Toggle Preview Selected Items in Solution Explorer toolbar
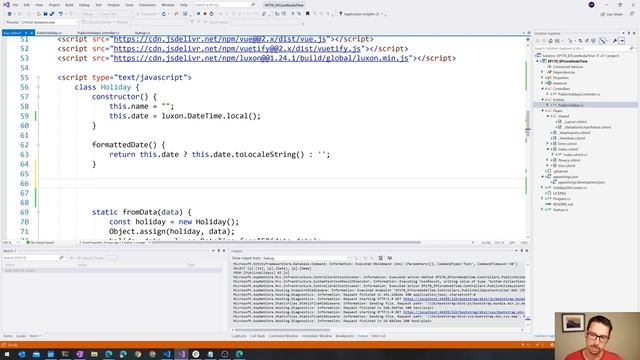Screen dimensions: 640x360 point(622,41)
